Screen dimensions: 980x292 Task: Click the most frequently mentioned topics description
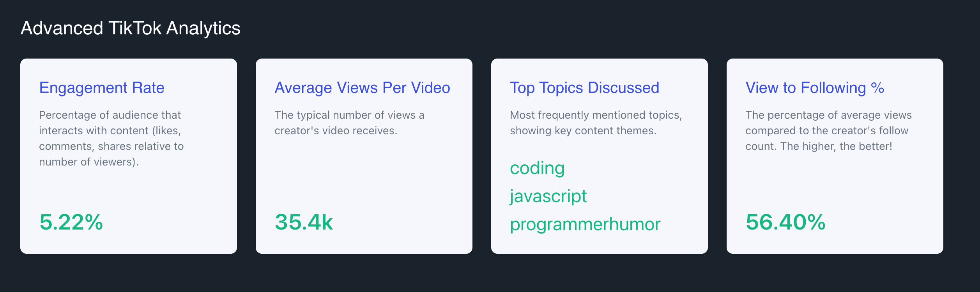pos(596,123)
